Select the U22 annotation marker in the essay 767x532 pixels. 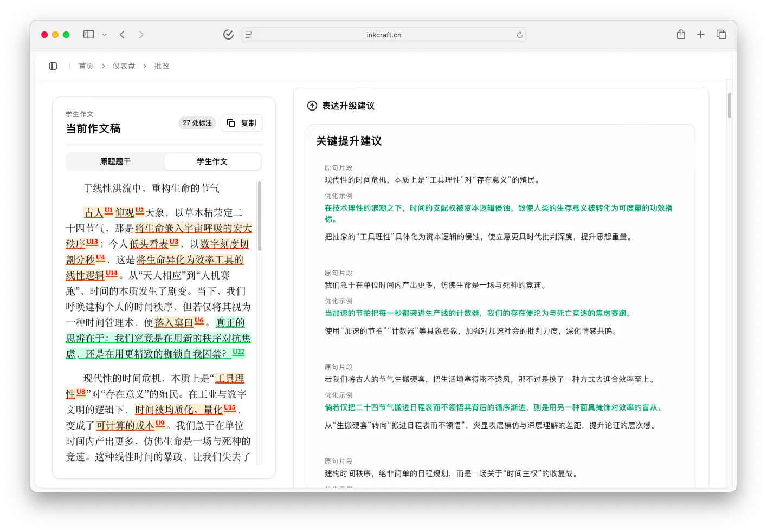(237, 352)
